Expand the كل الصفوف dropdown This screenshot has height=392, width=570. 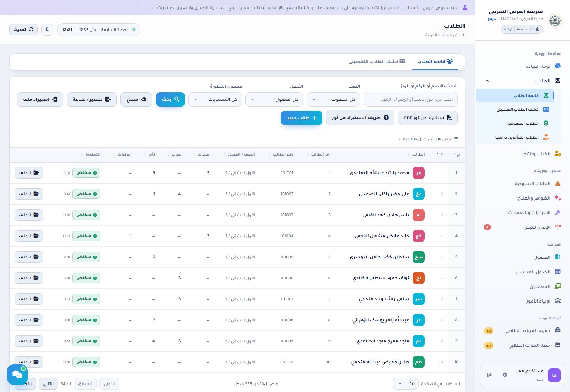pyautogui.click(x=333, y=99)
